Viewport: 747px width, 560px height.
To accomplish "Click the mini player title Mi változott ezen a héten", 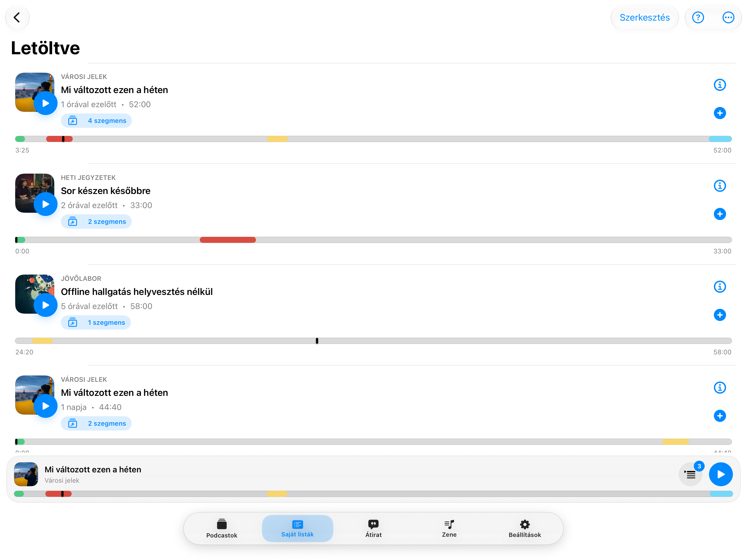I will click(x=93, y=470).
